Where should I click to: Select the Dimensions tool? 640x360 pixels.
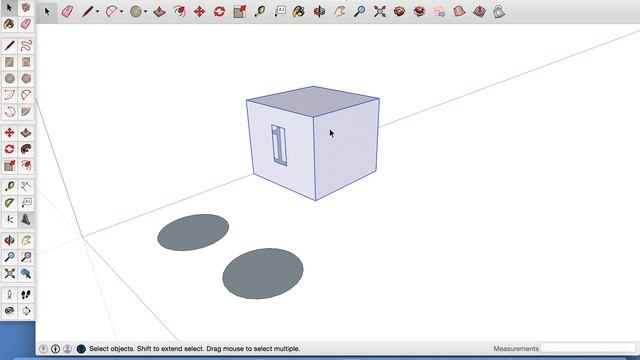point(26,187)
